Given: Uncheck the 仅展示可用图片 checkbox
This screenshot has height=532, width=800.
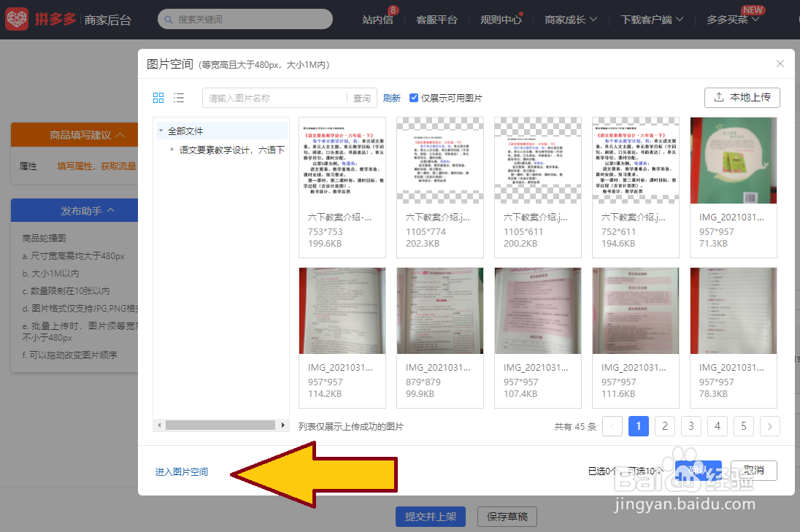Looking at the screenshot, I should coord(413,97).
